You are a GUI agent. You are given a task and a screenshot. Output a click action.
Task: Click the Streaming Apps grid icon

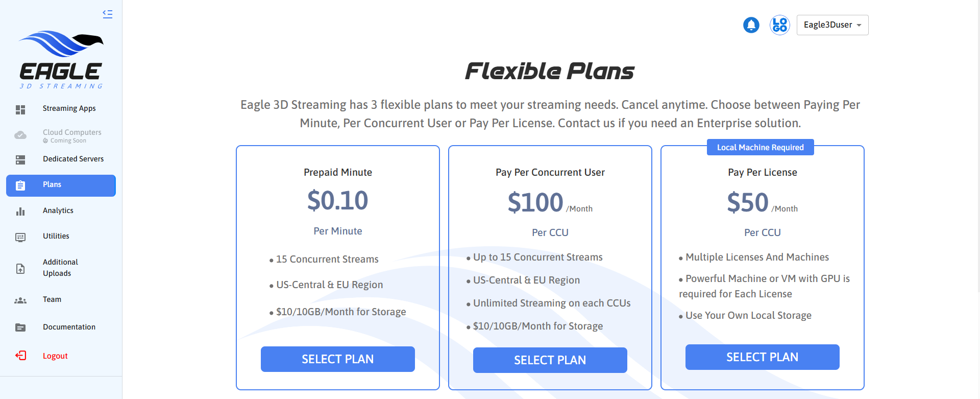click(x=20, y=109)
